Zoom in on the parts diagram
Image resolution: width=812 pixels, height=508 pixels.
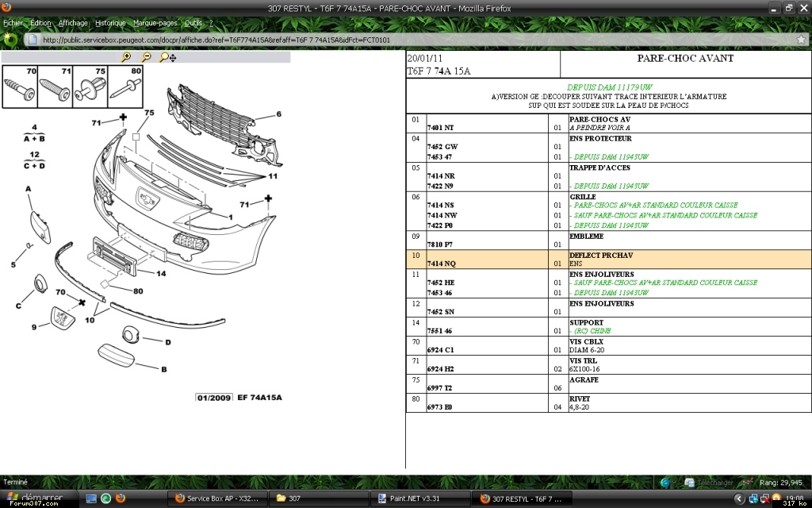tap(126, 57)
